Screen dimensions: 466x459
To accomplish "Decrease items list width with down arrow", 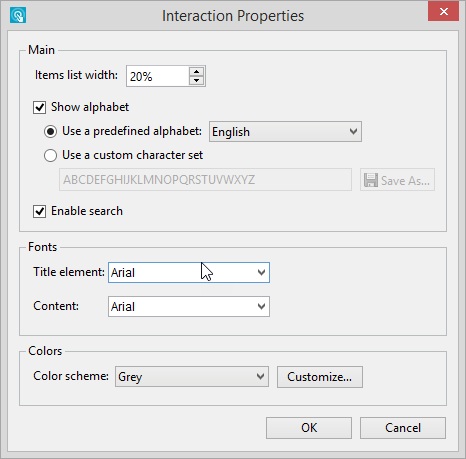I will pos(196,80).
